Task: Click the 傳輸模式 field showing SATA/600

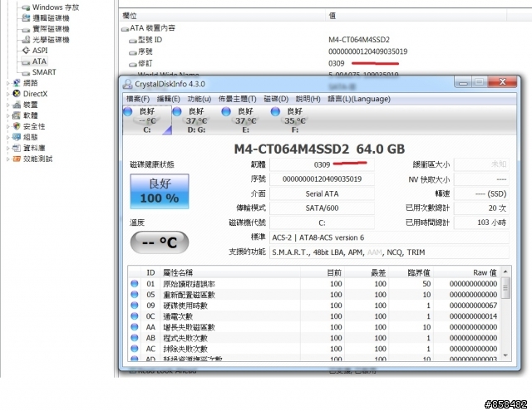Action: pos(322,208)
